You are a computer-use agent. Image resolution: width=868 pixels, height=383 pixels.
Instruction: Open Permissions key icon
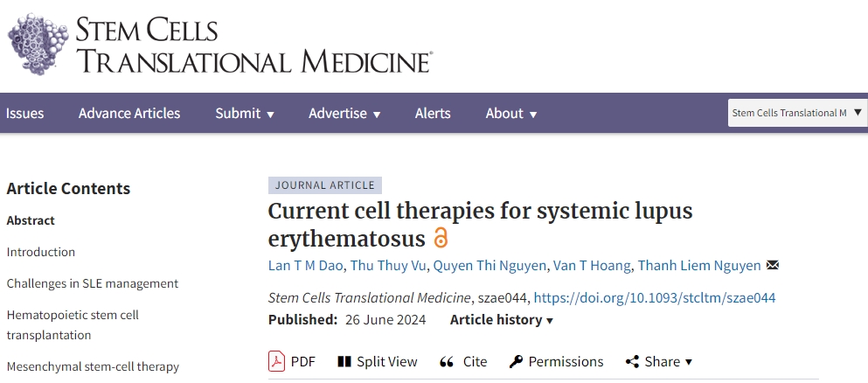(516, 361)
